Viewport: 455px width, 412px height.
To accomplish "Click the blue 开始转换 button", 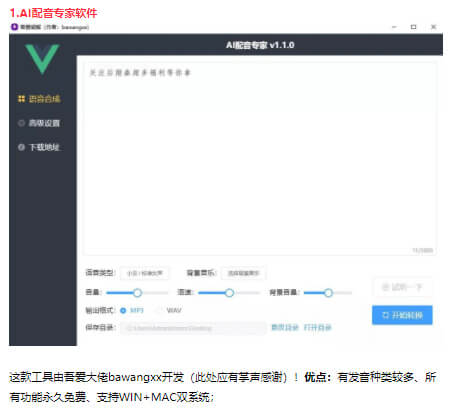I will (402, 315).
